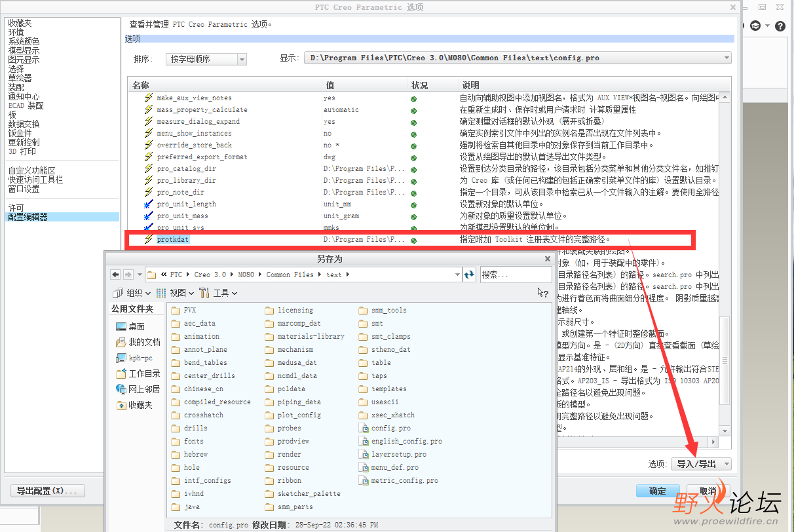Select the sketcher_palette folder
The image size is (794, 532).
click(x=303, y=493)
